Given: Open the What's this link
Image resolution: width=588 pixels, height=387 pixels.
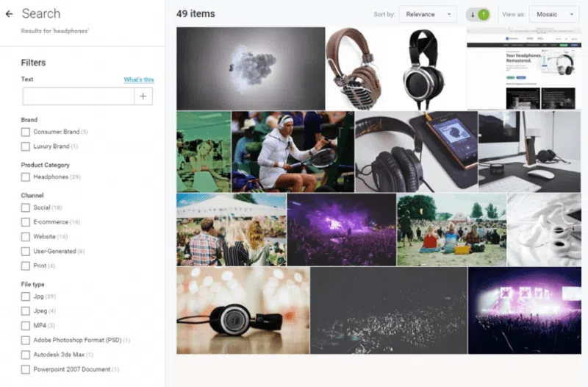Looking at the screenshot, I should point(139,79).
